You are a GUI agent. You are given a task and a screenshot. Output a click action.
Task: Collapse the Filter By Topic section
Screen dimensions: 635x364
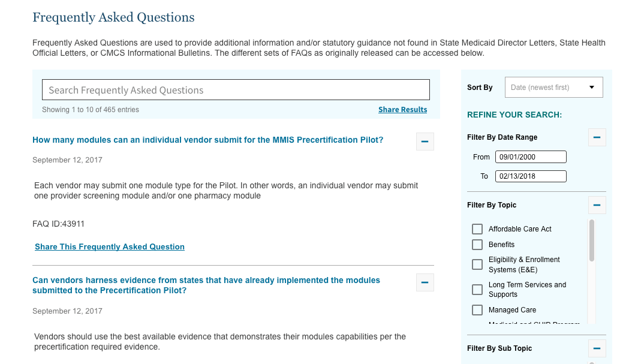(597, 205)
